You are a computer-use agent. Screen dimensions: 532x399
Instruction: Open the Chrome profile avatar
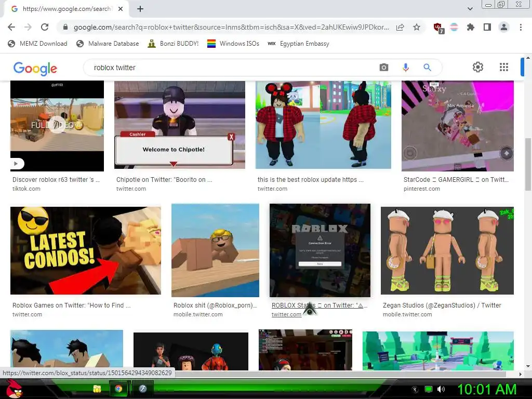[x=504, y=27]
